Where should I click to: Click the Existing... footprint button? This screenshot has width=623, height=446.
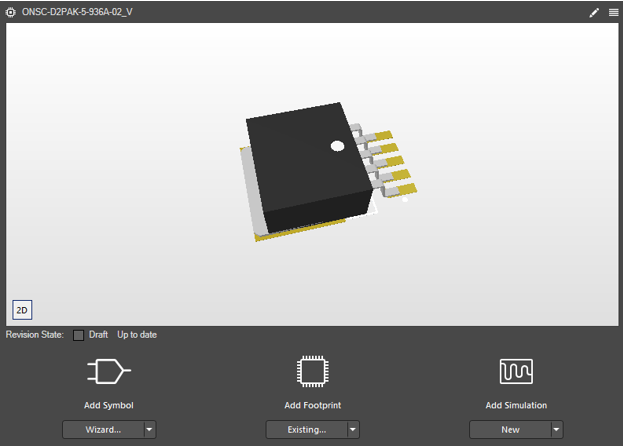click(307, 430)
